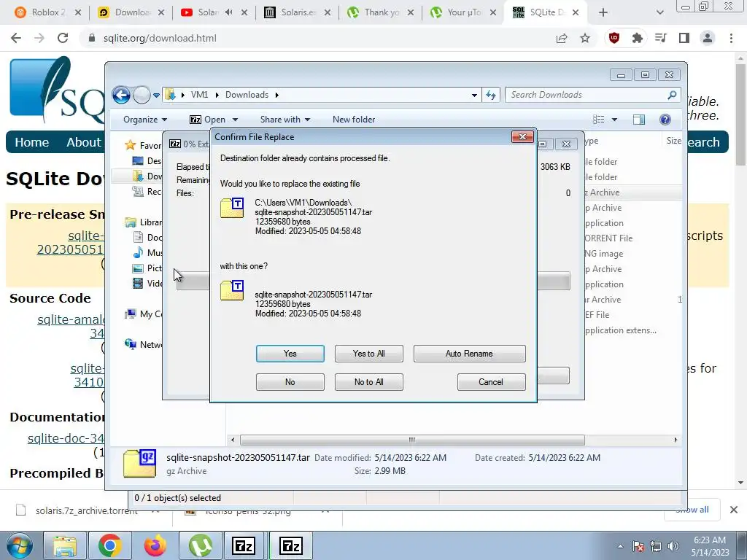Select Favorites in the navigation pane

[144, 145]
